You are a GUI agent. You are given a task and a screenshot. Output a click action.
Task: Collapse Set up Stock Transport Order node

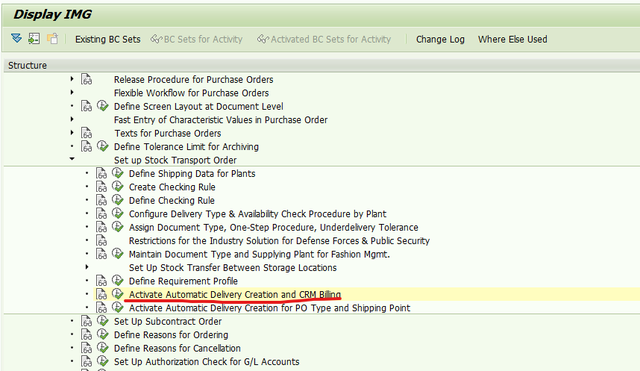click(x=72, y=159)
